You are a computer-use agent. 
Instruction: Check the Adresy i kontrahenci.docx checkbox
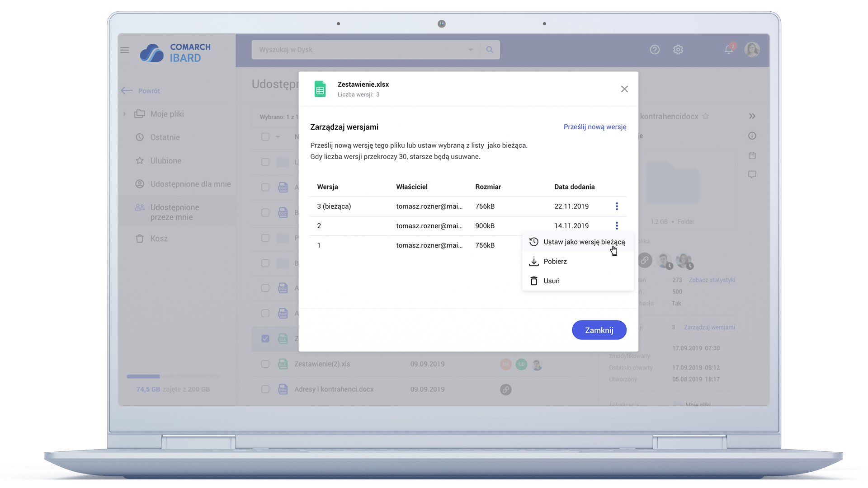pyautogui.click(x=265, y=389)
